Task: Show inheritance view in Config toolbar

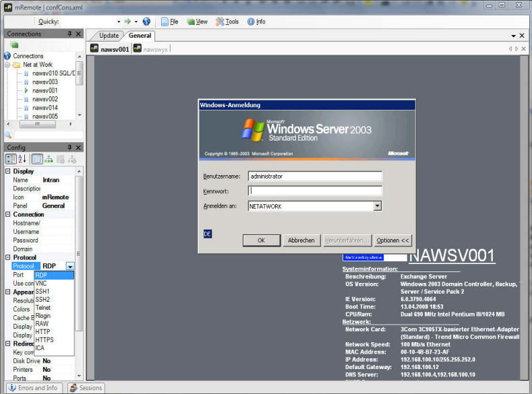Action: 49,159
